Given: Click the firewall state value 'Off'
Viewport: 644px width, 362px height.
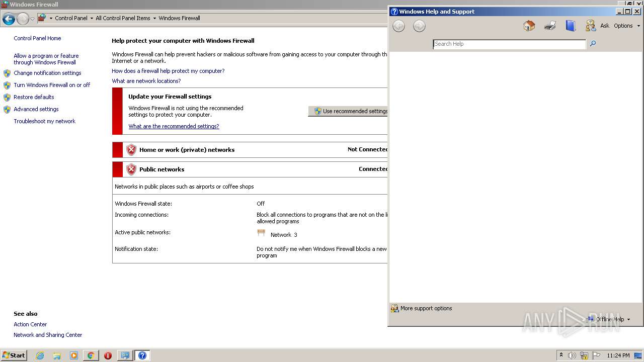Looking at the screenshot, I should pyautogui.click(x=261, y=204).
